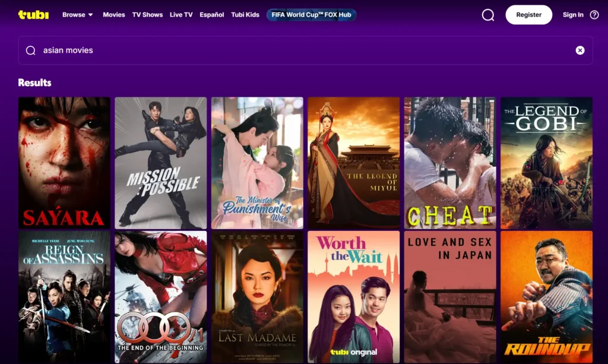Viewport: 608px width, 364px height.
Task: Click the Tubi logo
Action: point(33,15)
